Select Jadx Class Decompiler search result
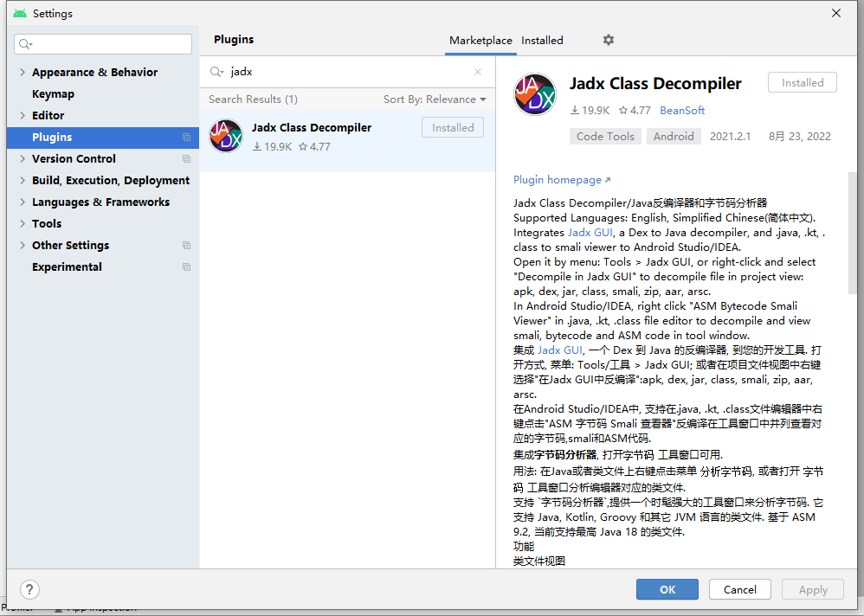This screenshot has width=864, height=616. coord(347,141)
